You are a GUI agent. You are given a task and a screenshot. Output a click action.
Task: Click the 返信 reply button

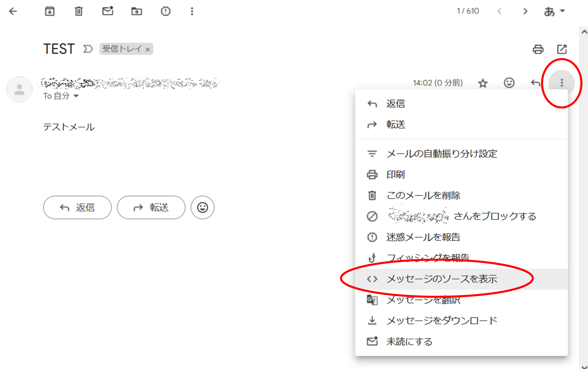pyautogui.click(x=77, y=207)
